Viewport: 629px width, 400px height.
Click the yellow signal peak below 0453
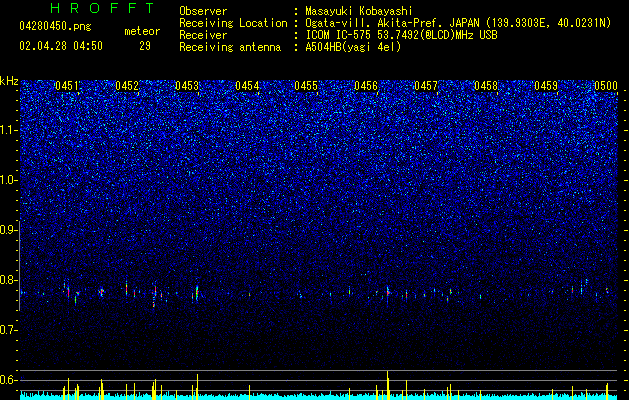[197, 387]
